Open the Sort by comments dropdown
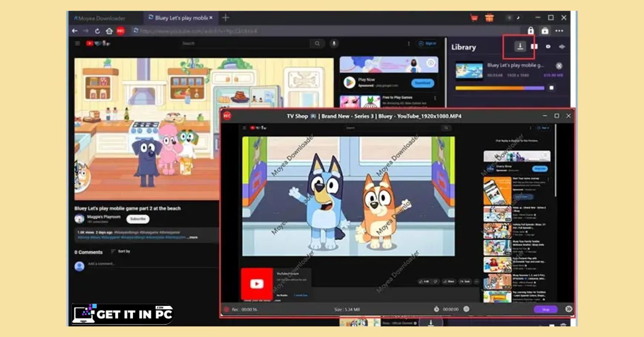This screenshot has height=337, width=644. coord(120,251)
